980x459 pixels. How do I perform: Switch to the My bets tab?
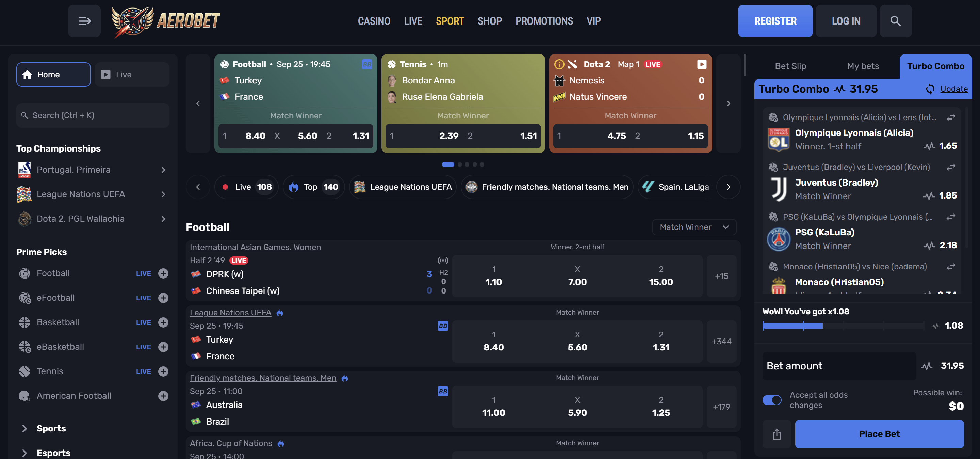[863, 66]
